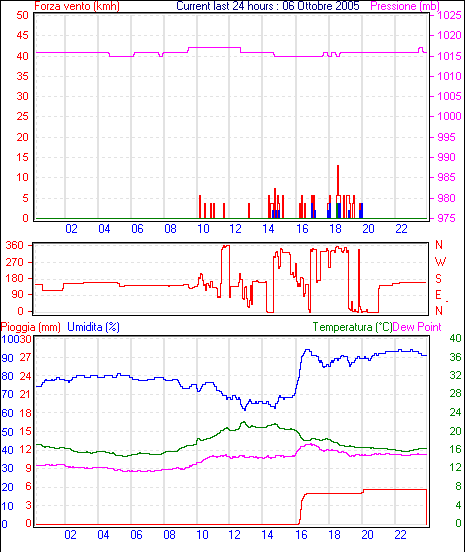The image size is (466, 552).
Task: Select the 'Temperatura (°C)' legend label
Action: coord(352,327)
